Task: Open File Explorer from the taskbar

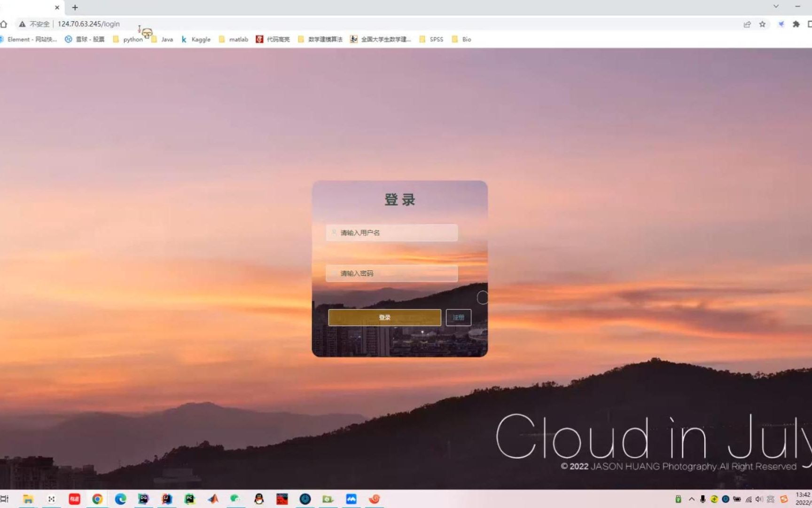Action: [x=28, y=499]
